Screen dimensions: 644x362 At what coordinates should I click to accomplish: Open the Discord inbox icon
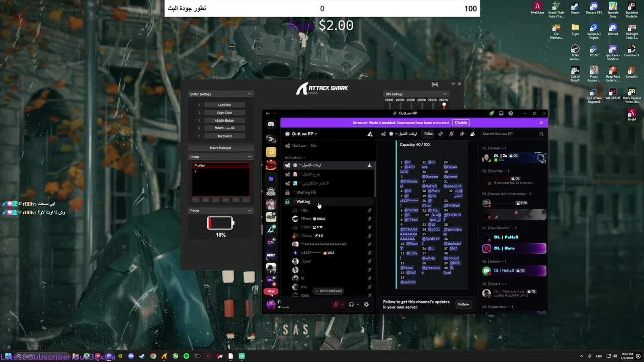[501, 113]
